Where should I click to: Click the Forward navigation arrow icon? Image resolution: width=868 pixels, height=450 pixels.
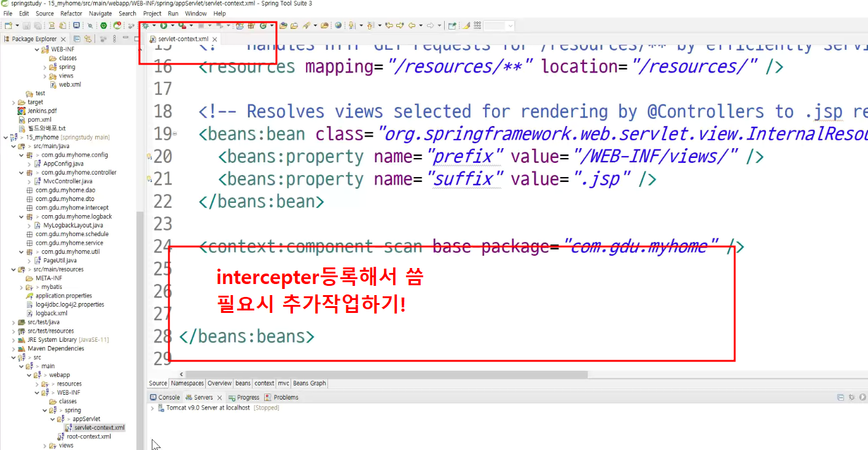coord(430,26)
